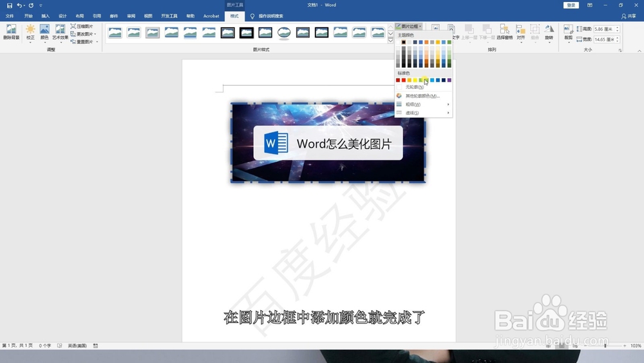Click the Share (共享) person icon
This screenshot has width=644, height=363.
pos(624,16)
